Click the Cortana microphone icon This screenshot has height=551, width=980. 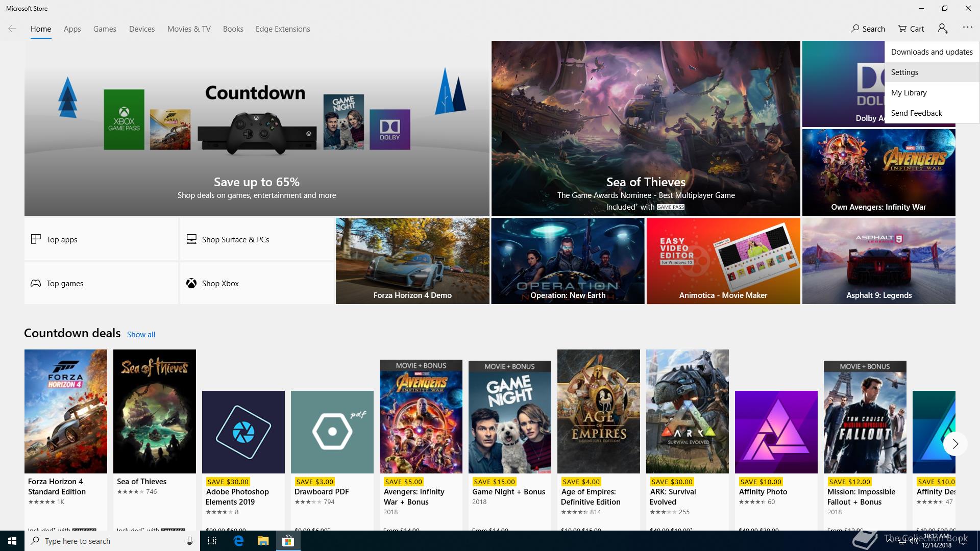189,541
